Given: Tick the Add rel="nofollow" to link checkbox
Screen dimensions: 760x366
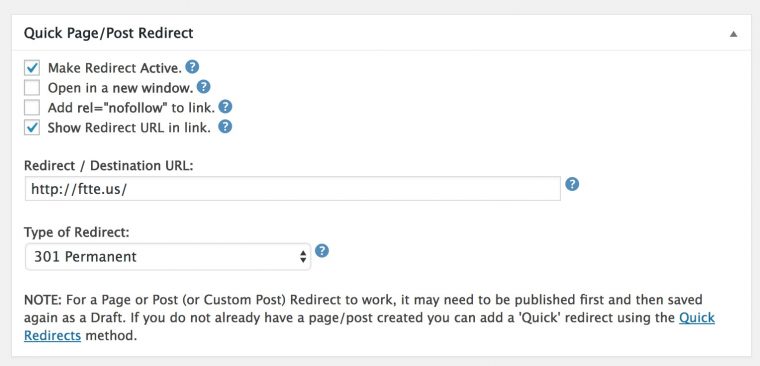Looking at the screenshot, I should click(32, 108).
